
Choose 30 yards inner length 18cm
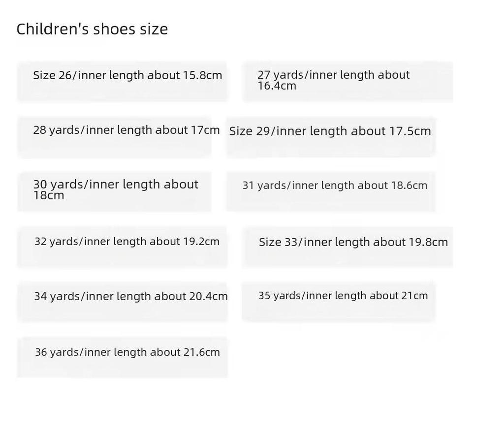115,191
